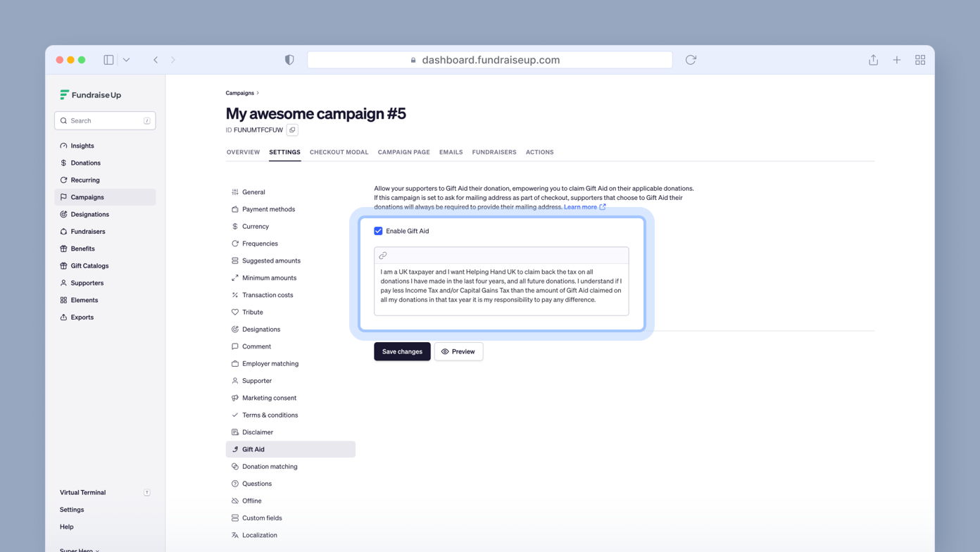
Task: Open the Recurring section
Action: pyautogui.click(x=84, y=180)
